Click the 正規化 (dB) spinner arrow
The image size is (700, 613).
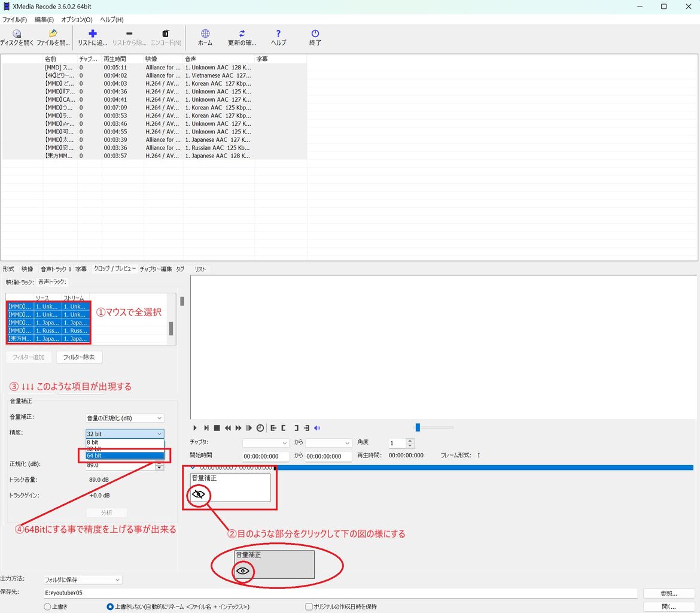pyautogui.click(x=159, y=467)
